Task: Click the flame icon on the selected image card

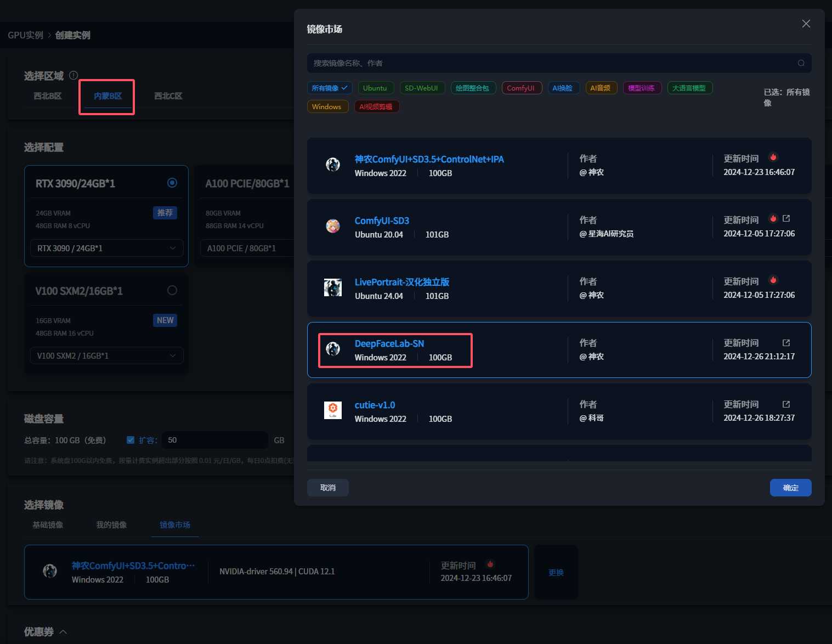Action: (x=490, y=564)
